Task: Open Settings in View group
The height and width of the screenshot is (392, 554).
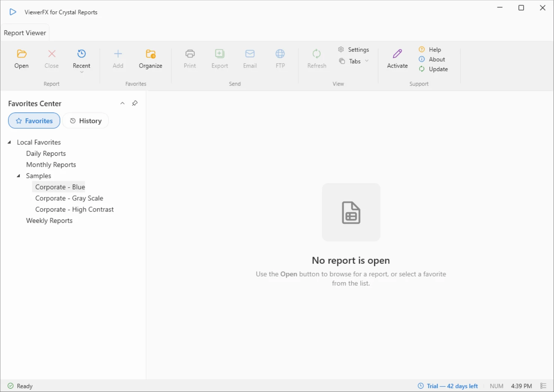Action: [354, 50]
